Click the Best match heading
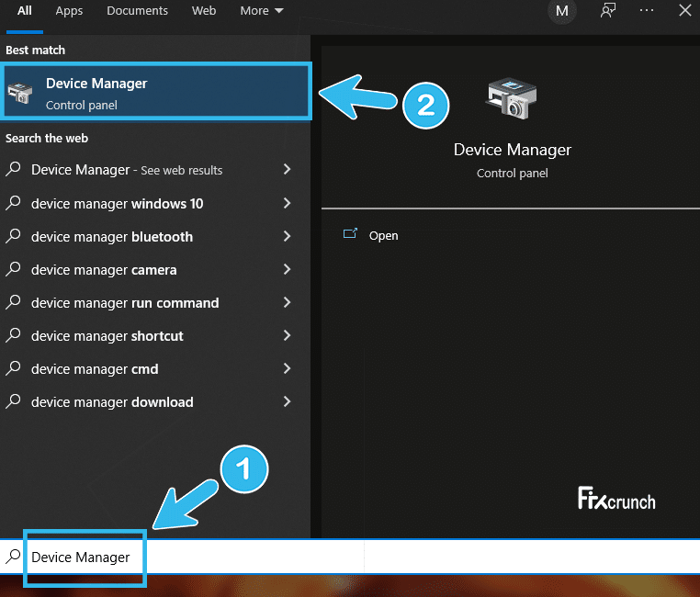This screenshot has height=597, width=700. (x=35, y=50)
